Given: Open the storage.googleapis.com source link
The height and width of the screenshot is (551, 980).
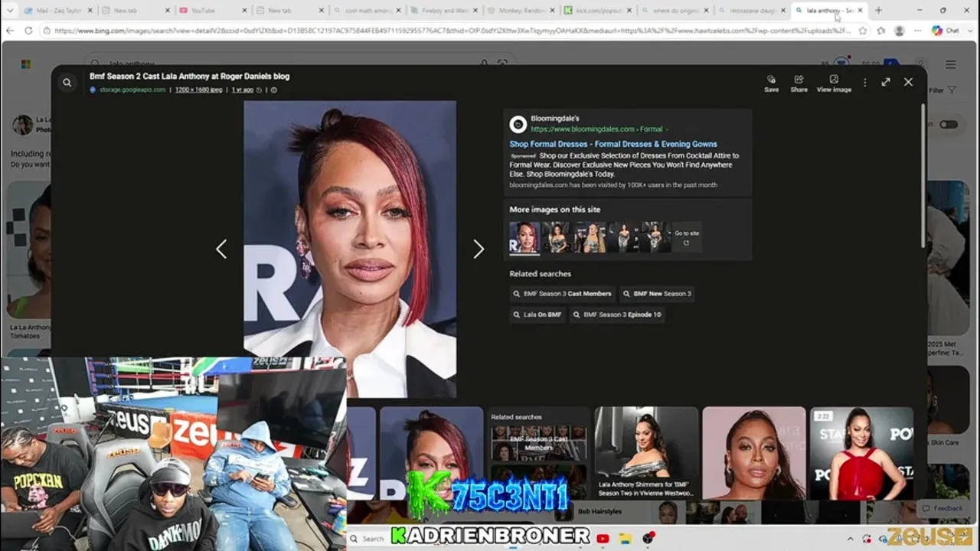Looking at the screenshot, I should click(132, 90).
